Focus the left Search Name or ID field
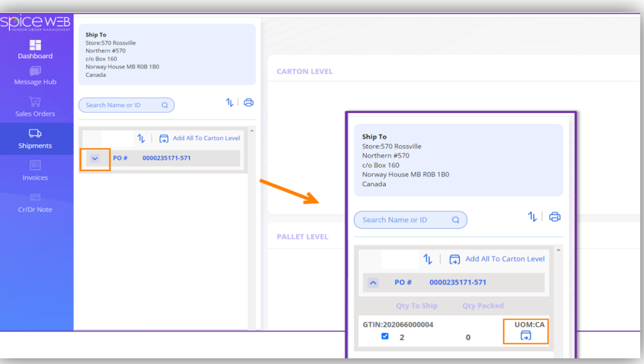Image resolution: width=644 pixels, height=364 pixels. point(127,105)
